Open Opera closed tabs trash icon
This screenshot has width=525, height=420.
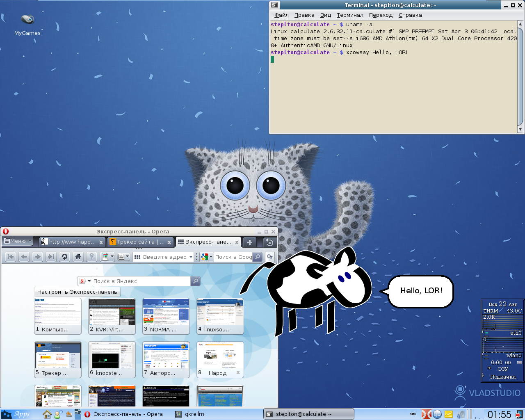point(269,242)
